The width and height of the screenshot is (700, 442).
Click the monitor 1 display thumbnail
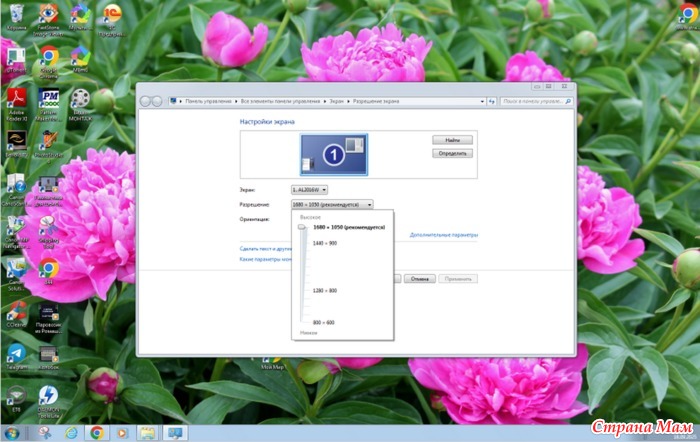[x=333, y=154]
